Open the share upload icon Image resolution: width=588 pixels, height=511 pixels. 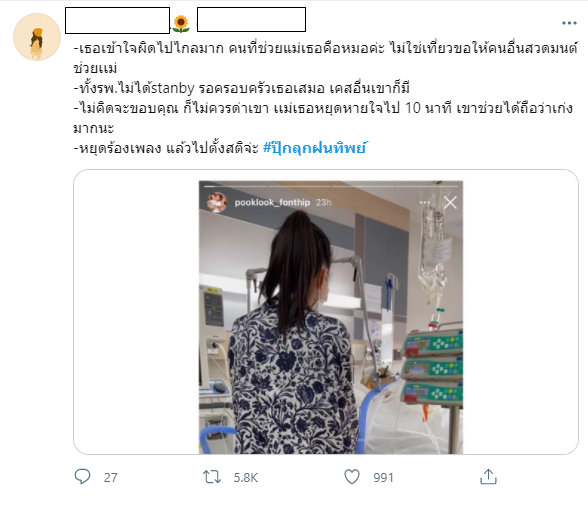(488, 477)
